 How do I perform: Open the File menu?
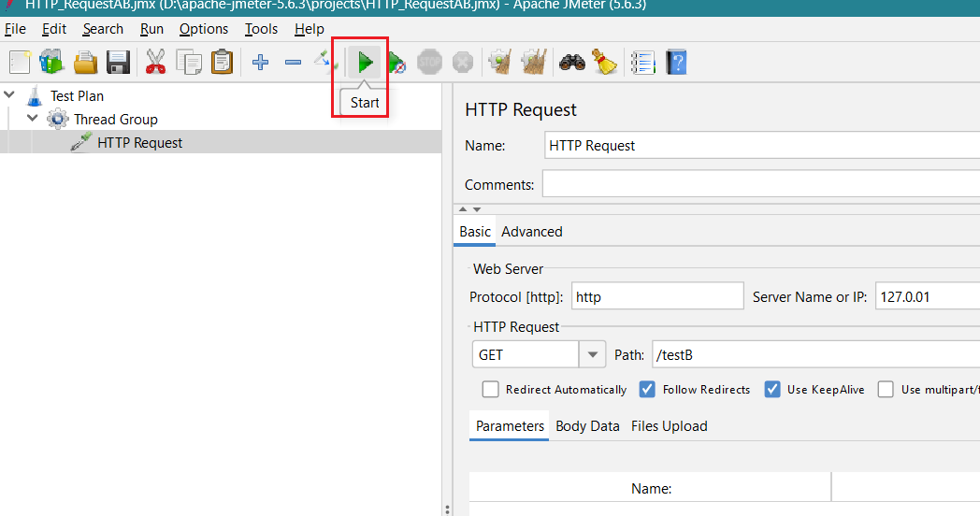click(16, 29)
